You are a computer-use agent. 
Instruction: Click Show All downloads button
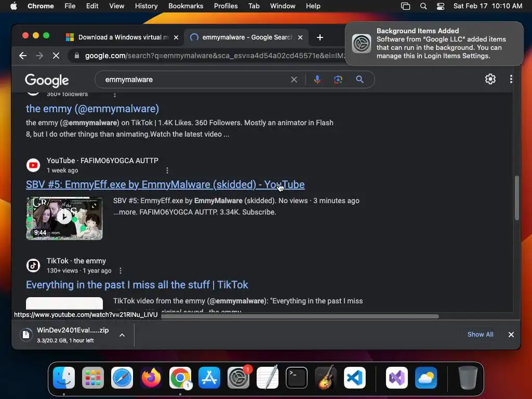coord(480,335)
